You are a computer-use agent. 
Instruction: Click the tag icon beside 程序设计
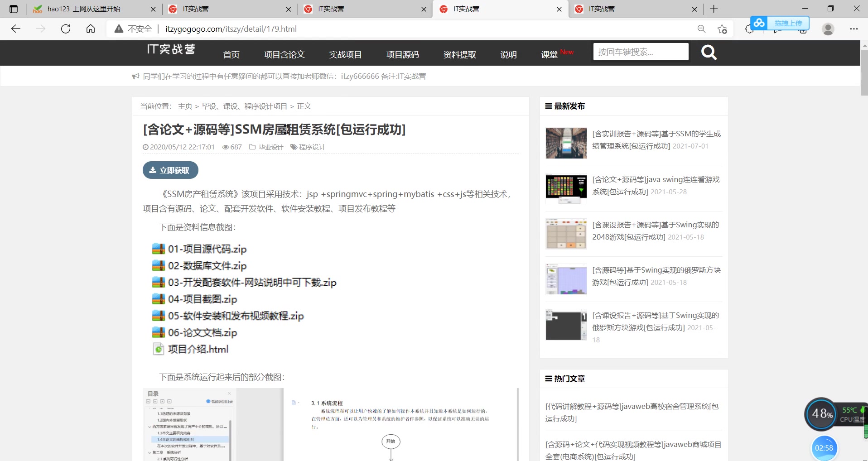pyautogui.click(x=294, y=147)
